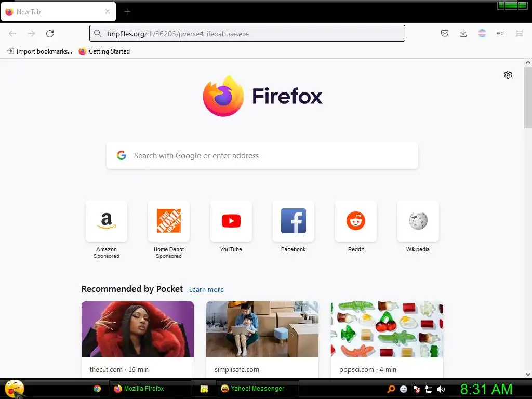The image size is (532, 399).
Task: Reload the current page
Action: (50, 34)
